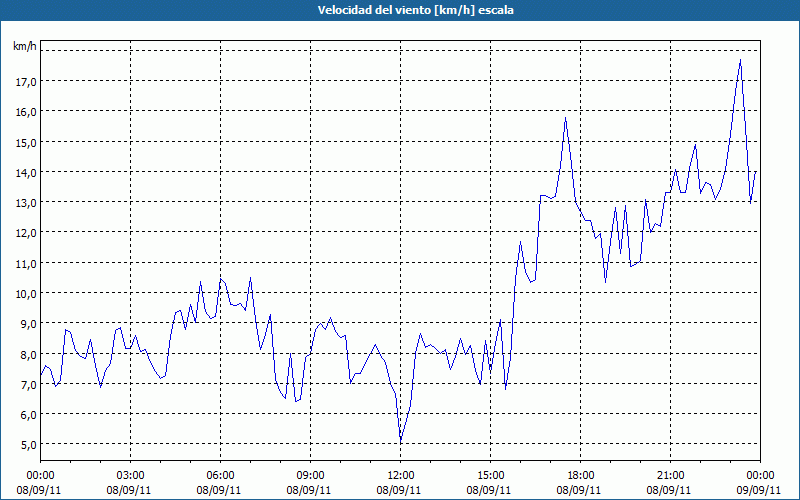Select the '17,0' y-axis label
Viewport: 800px width, 500px height.
(26, 81)
